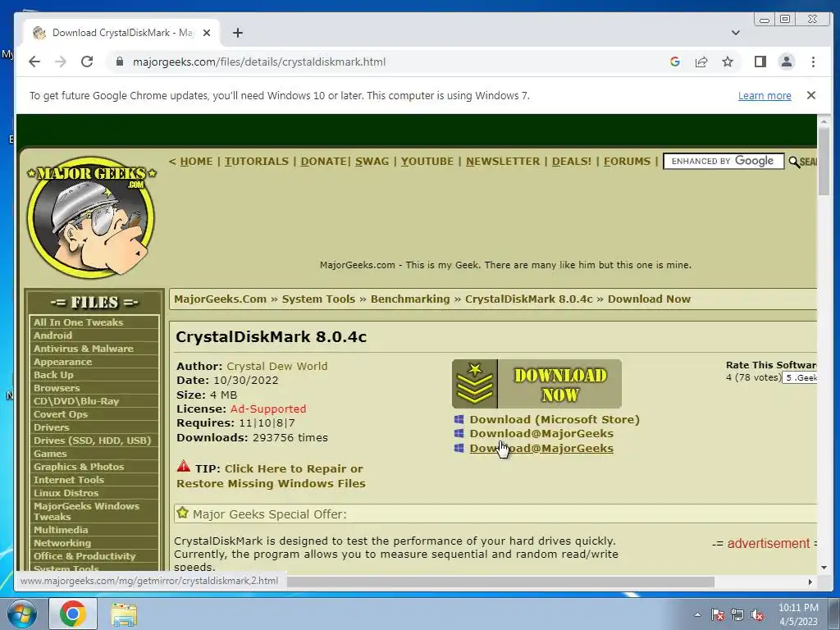Click the Google enhanced search field
Screen dimensions: 840x630
(x=724, y=162)
